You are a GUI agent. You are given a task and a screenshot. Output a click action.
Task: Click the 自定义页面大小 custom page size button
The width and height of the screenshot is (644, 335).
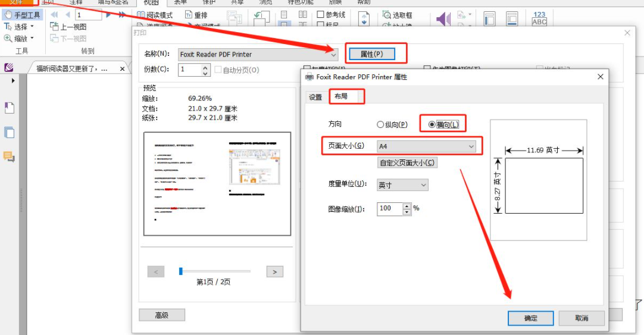coord(407,162)
